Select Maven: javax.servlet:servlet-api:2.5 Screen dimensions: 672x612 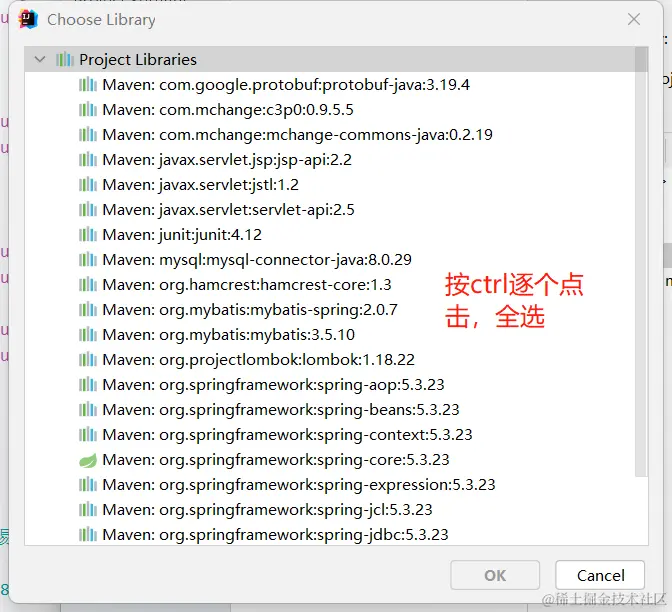tap(228, 210)
